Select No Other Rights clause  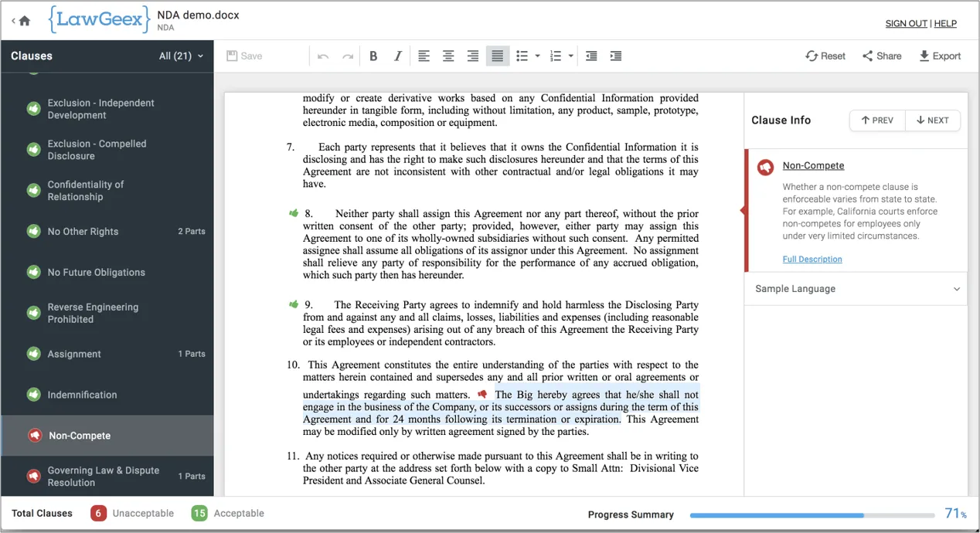tap(107, 232)
